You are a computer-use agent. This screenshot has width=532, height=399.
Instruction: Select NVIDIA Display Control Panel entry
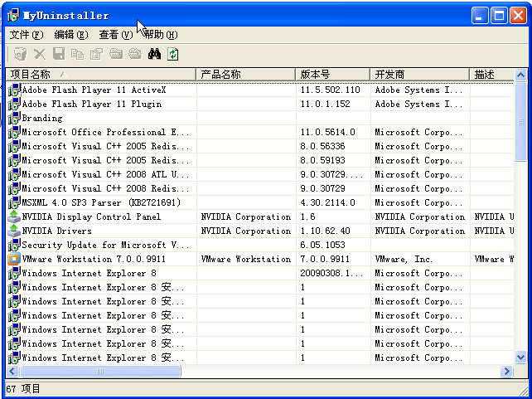coord(91,217)
